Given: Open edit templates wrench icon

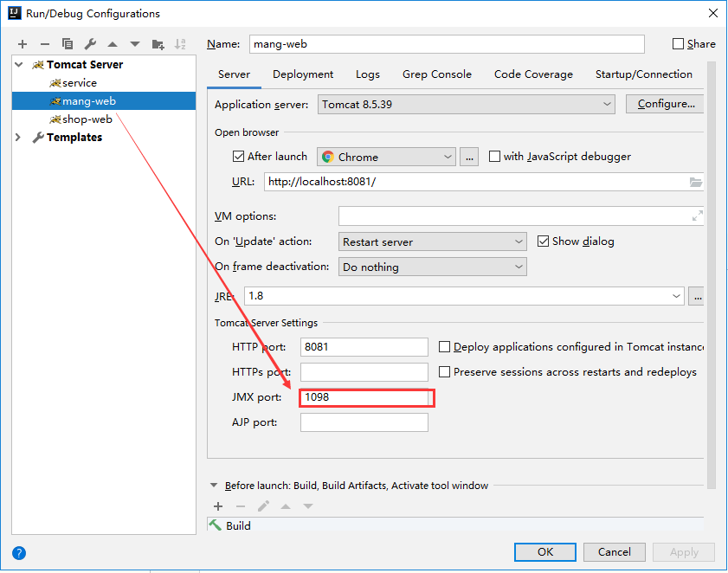Looking at the screenshot, I should pos(90,44).
